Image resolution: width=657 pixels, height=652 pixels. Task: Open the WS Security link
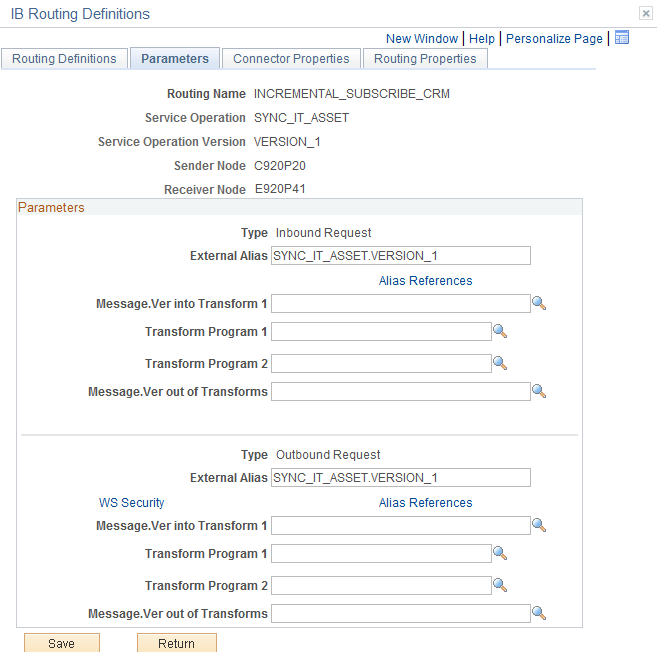[132, 502]
